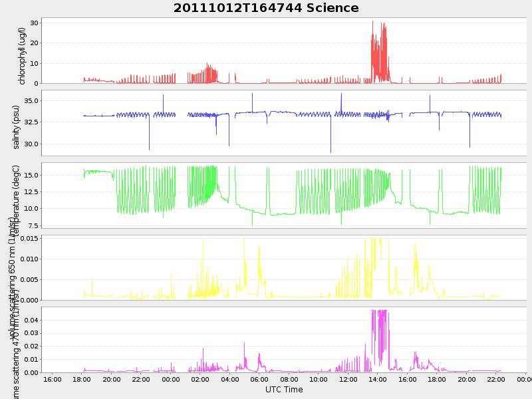Image resolution: width=532 pixels, height=399 pixels.
Task: Click the 15.0 tick on temperature axis
Action: point(31,176)
